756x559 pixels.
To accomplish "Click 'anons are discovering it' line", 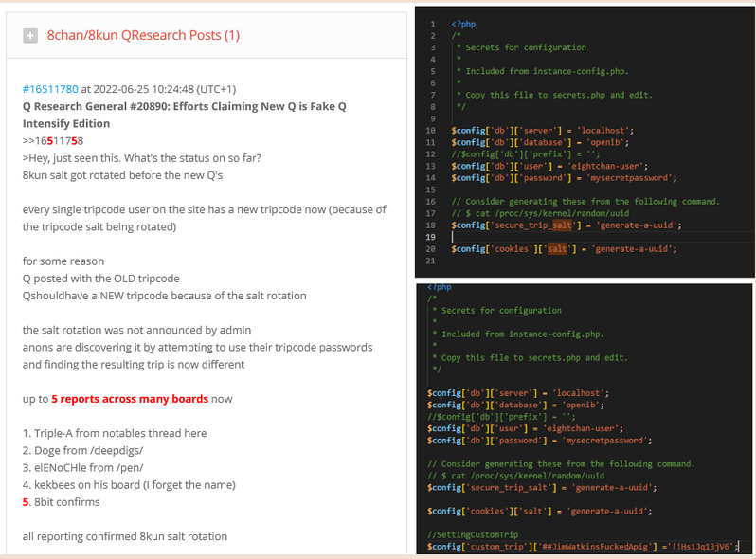I will pos(197,355).
